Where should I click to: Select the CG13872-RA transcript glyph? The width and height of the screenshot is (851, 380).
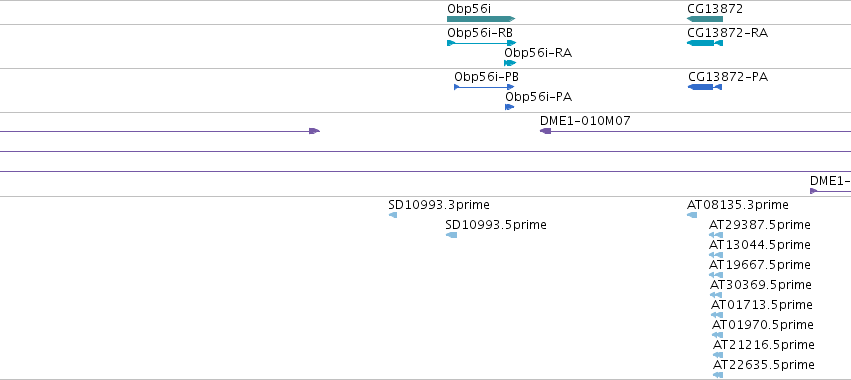point(704,43)
